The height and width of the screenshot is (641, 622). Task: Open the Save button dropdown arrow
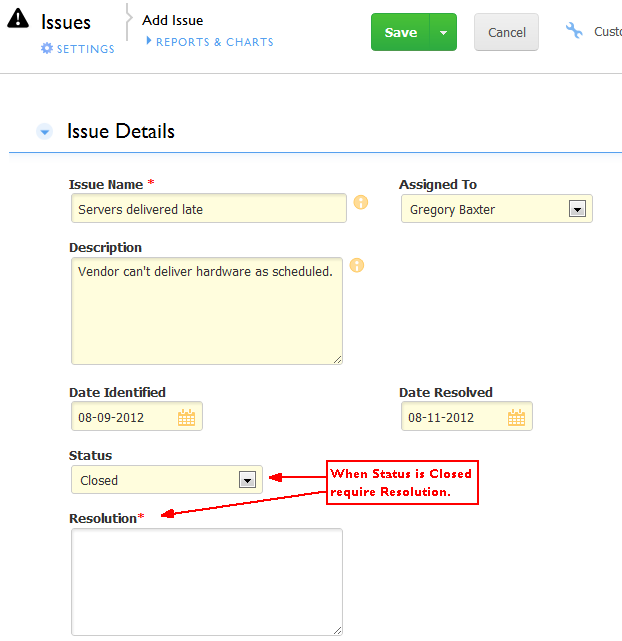point(443,32)
